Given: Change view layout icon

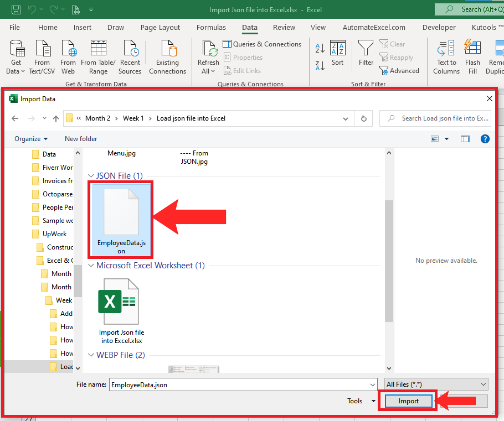Looking at the screenshot, I should (x=435, y=139).
